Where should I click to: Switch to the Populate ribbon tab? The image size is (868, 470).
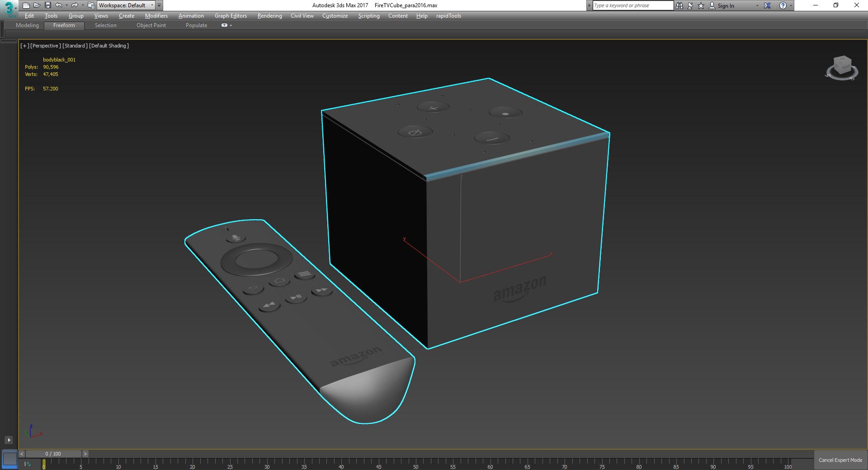pos(196,25)
